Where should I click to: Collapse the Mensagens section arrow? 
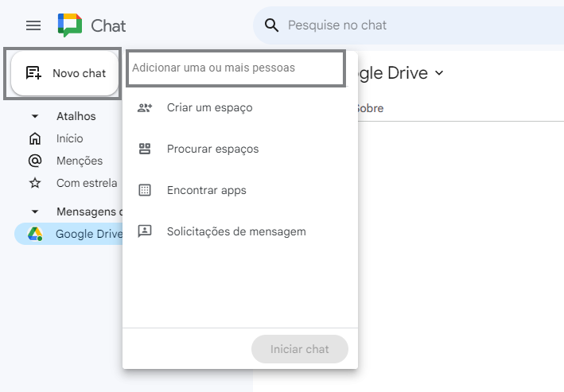click(x=35, y=212)
